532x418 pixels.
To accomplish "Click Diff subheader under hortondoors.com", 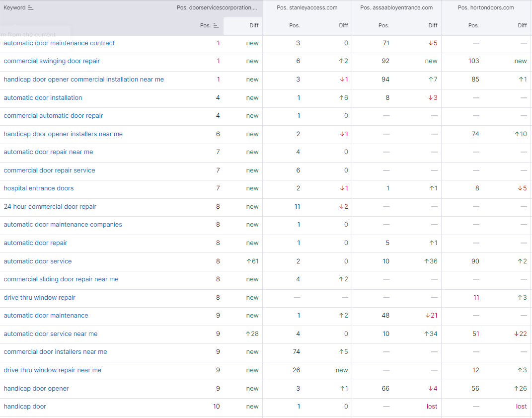I will point(522,25).
